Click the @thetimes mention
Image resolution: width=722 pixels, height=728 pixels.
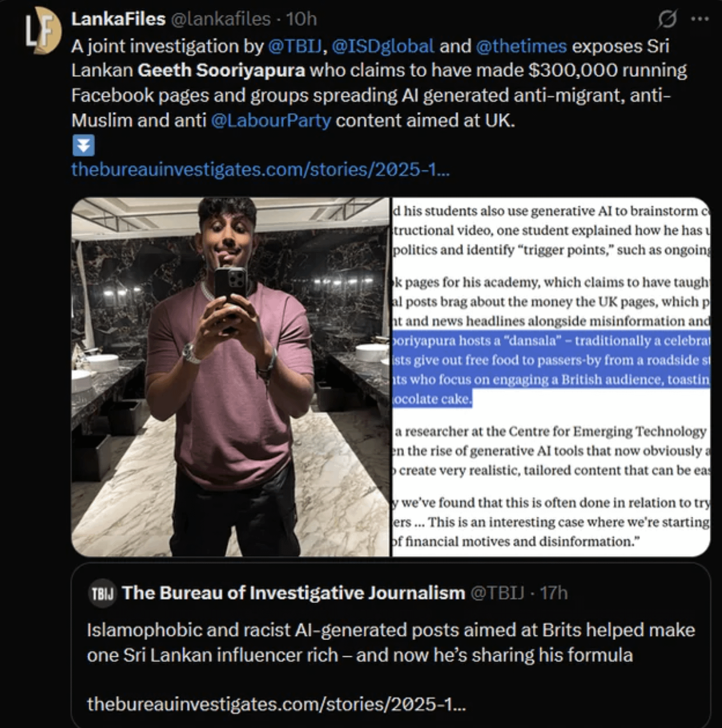pyautogui.click(x=521, y=46)
